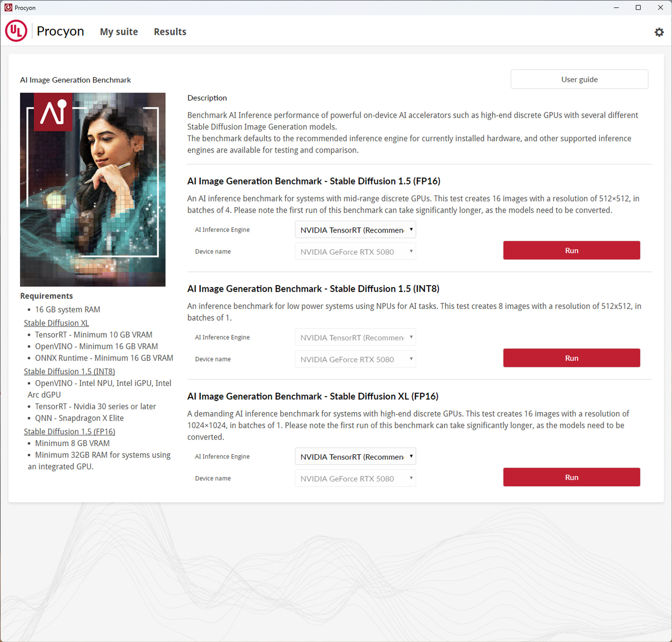Image resolution: width=672 pixels, height=642 pixels.
Task: Open Device name dropdown for SD XL FP16
Action: pos(355,478)
